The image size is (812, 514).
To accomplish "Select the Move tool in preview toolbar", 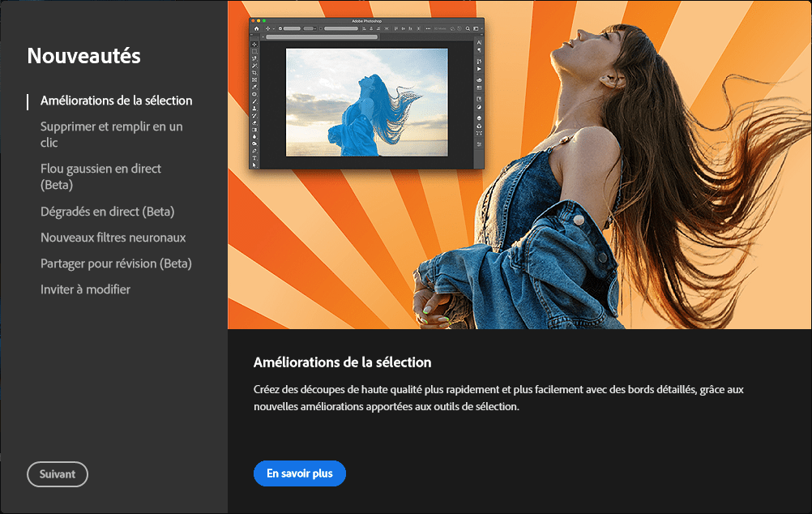I will 254,44.
